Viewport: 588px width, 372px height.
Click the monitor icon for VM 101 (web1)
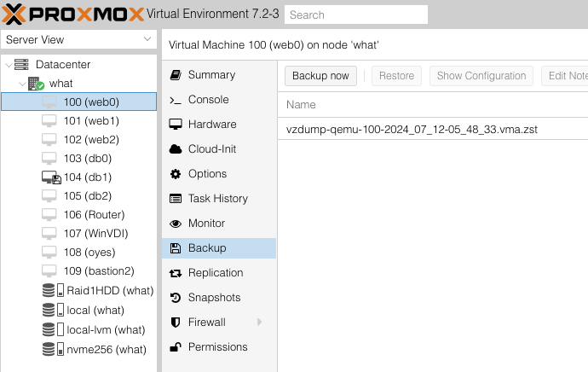coord(49,121)
